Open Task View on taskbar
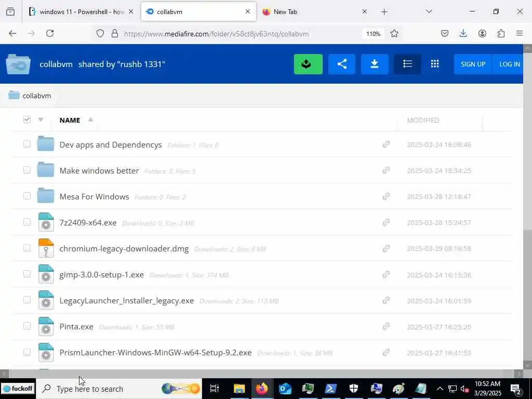 click(215, 389)
